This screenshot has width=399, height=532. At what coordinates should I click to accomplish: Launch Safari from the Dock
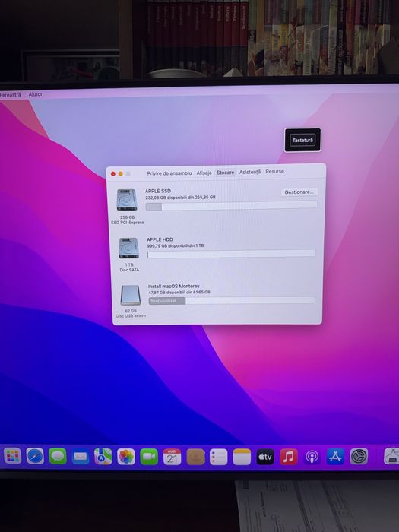(35, 456)
